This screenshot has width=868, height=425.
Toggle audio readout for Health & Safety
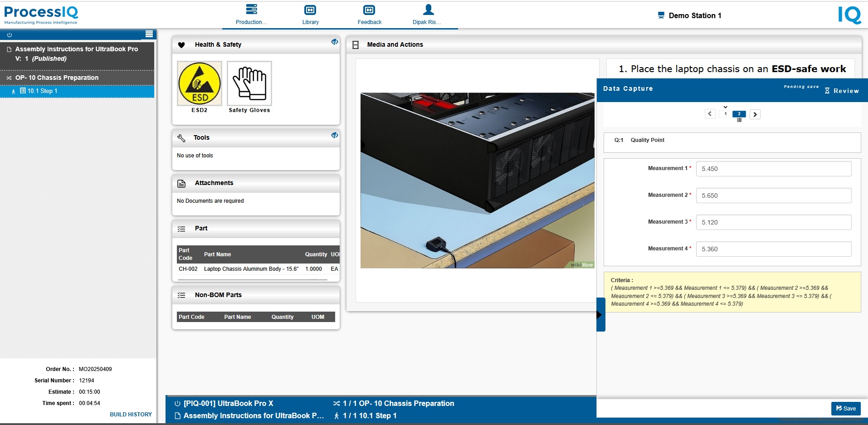(334, 42)
